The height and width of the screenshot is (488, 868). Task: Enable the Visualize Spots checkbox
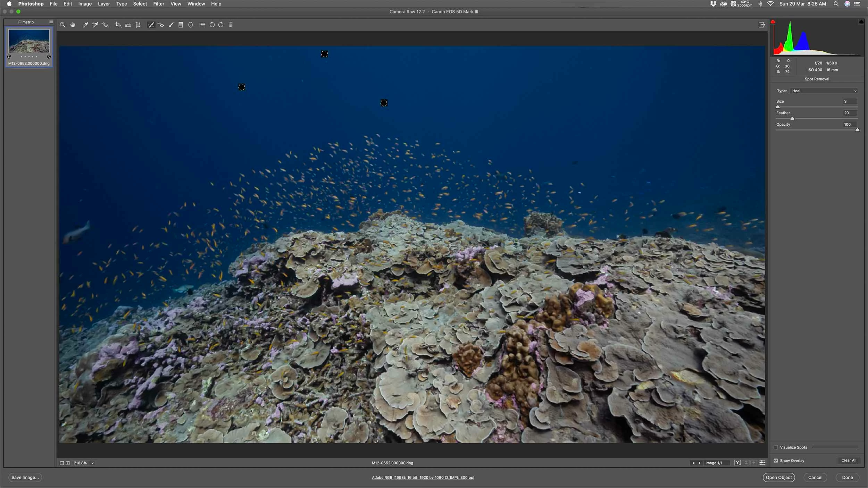(x=776, y=447)
